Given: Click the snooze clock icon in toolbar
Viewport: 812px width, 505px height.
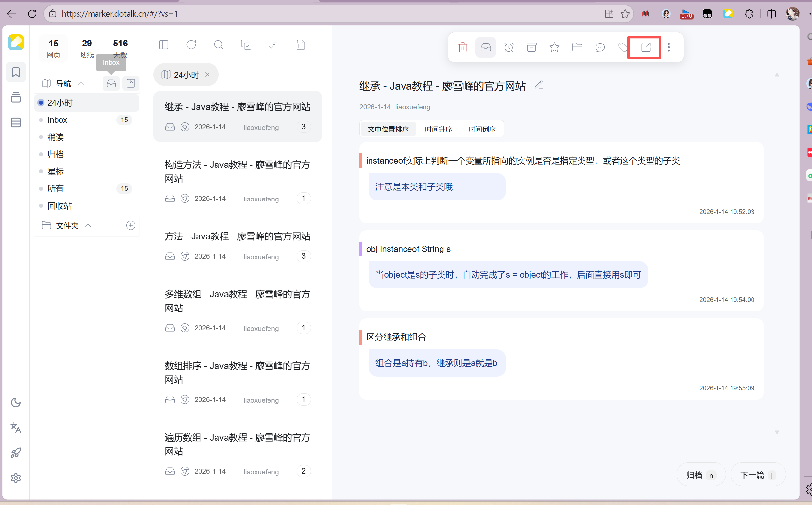Looking at the screenshot, I should [x=509, y=47].
